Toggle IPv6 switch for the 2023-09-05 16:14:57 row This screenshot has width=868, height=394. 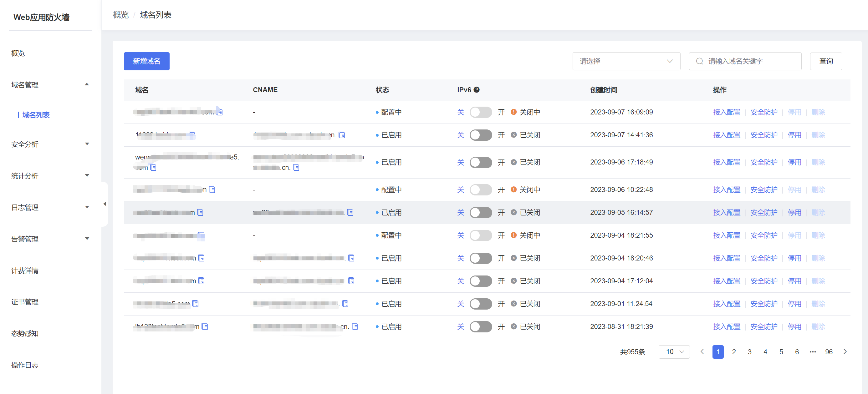[481, 213]
